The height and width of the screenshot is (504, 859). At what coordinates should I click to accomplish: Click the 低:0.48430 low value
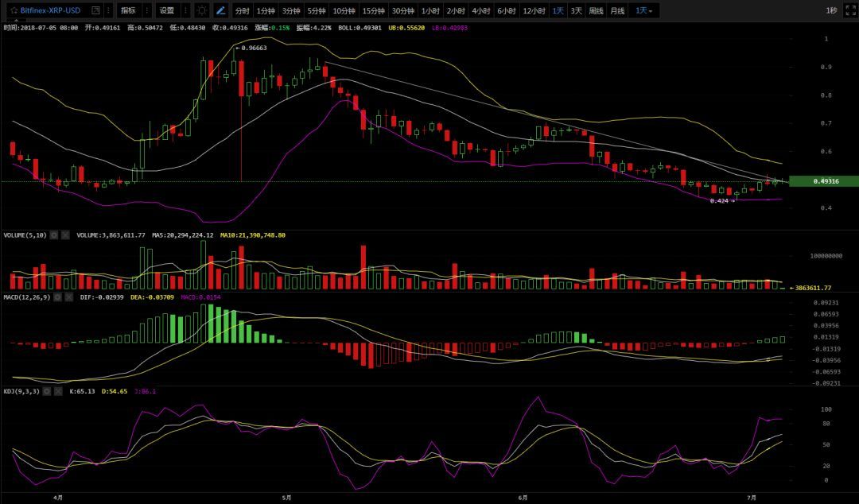tap(188, 27)
